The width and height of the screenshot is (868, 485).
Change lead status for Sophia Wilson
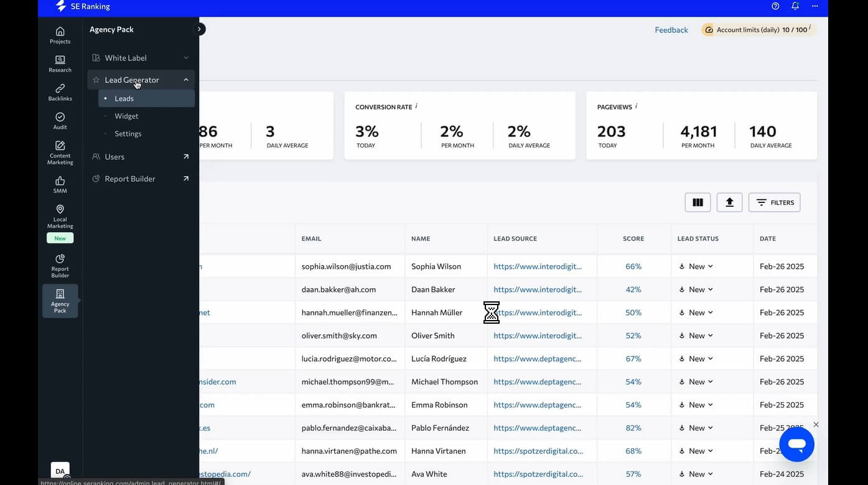(696, 266)
